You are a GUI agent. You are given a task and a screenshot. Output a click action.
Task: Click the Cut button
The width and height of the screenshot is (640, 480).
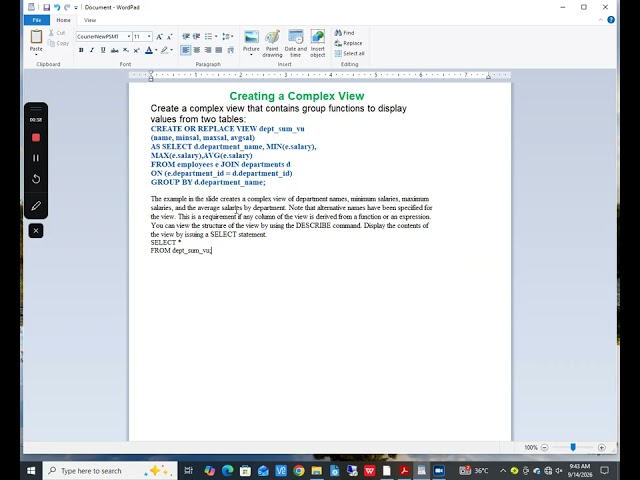57,33
